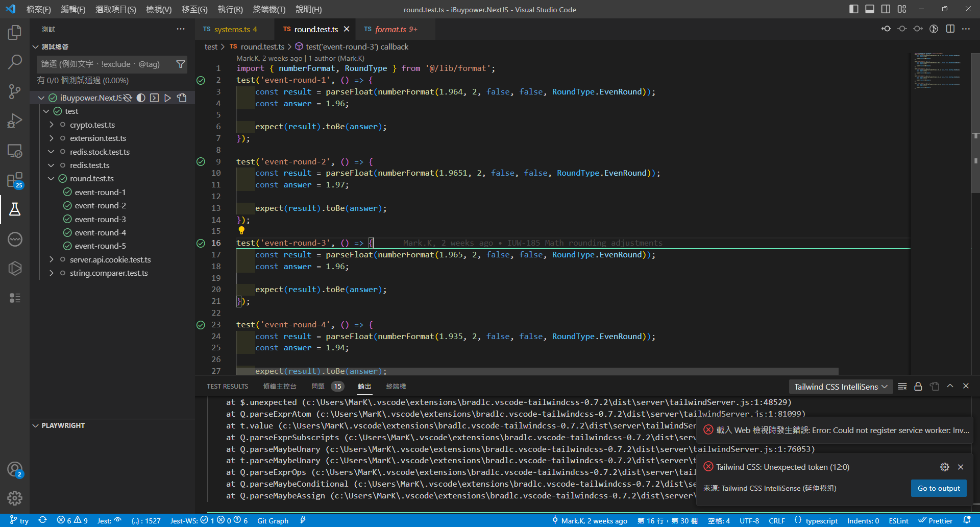
Task: Open Manage gear icon in activity bar
Action: 15,497
